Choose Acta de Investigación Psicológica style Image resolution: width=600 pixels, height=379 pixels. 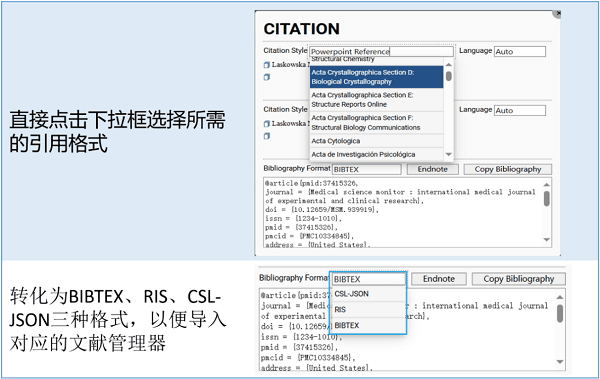tap(377, 154)
